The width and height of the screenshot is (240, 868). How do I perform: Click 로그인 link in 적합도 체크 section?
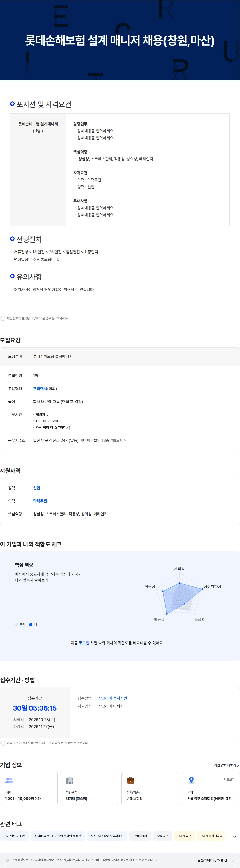click(x=84, y=643)
